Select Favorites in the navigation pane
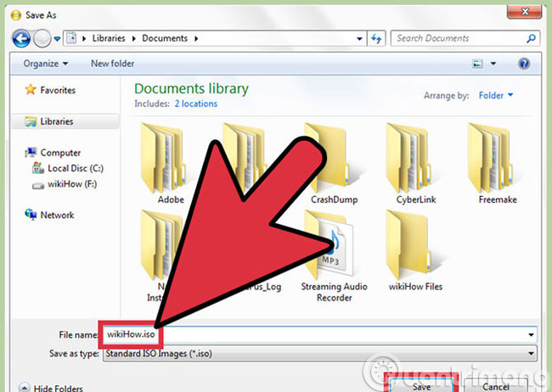 coord(58,91)
